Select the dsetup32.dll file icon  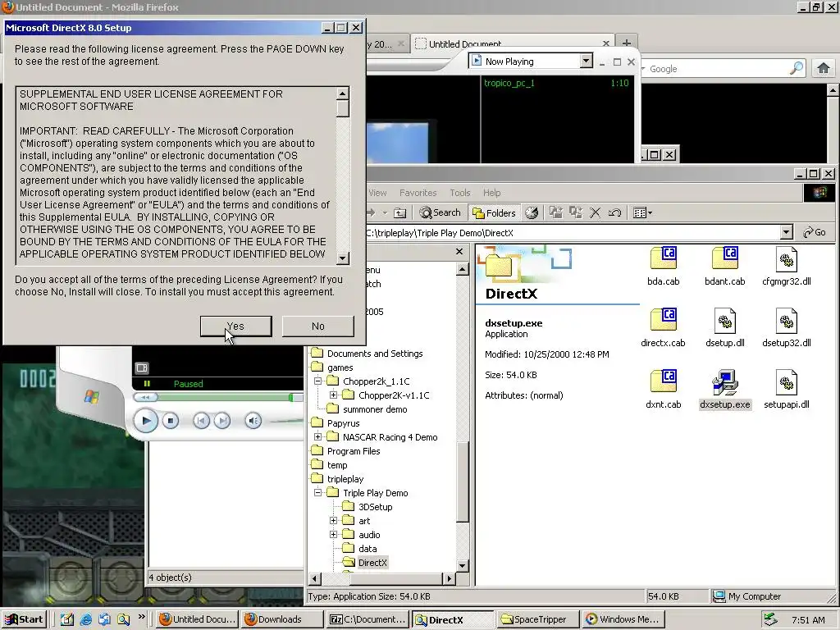tap(787, 328)
